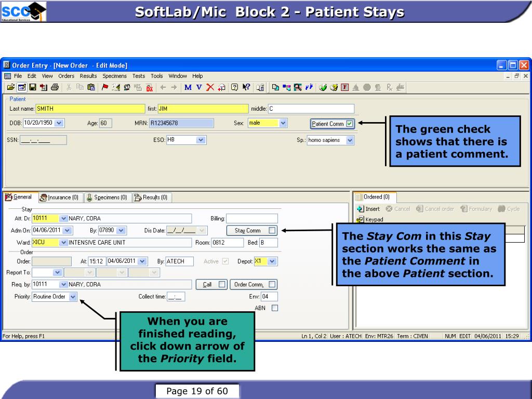Click the blue footprints toolbar icon
Screen dimensions: 532x399
[309, 87]
